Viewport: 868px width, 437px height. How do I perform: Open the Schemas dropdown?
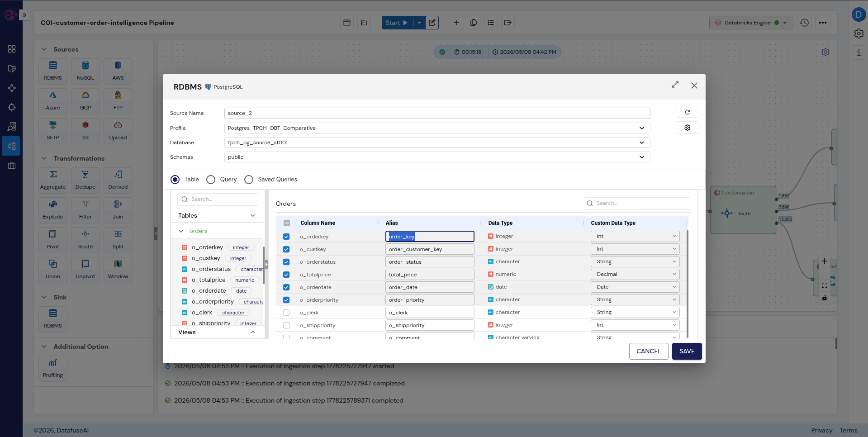[x=437, y=157]
